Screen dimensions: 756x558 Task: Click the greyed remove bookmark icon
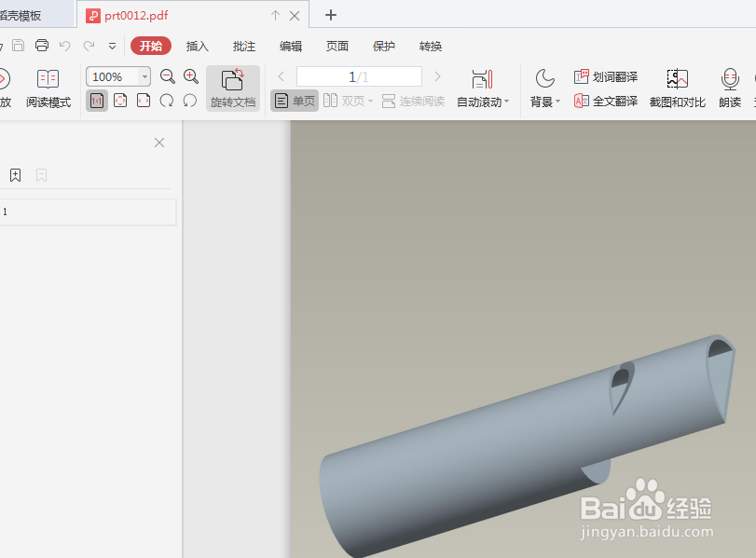pos(41,175)
